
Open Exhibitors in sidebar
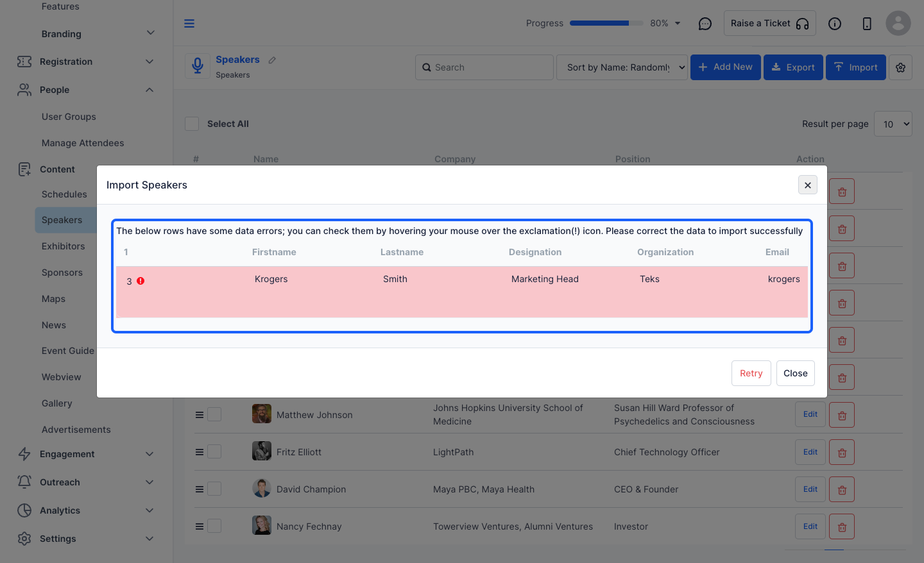pos(63,246)
